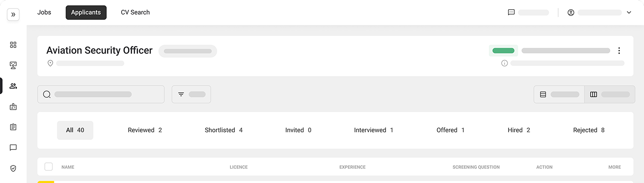Switch to the CV Search tab

pyautogui.click(x=135, y=12)
